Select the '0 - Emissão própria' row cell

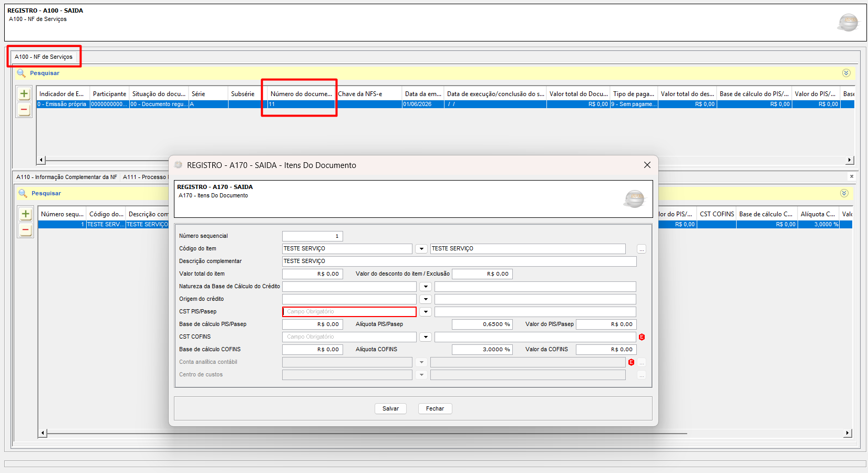(63, 104)
